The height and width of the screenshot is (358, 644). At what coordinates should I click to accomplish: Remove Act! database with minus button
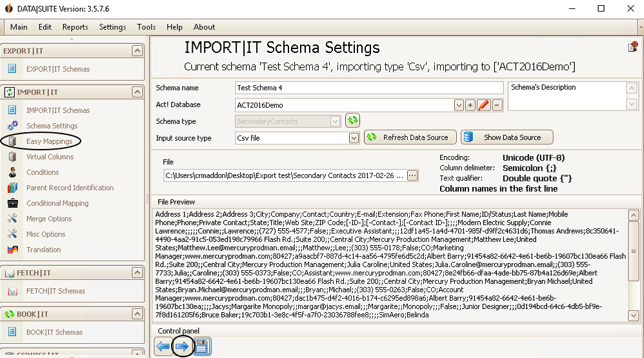[x=497, y=105]
